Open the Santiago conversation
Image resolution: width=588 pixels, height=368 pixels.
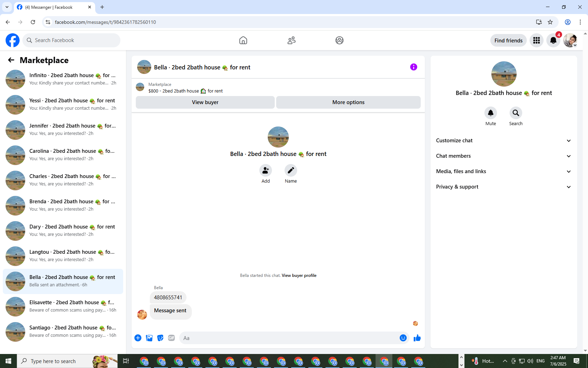pos(63,332)
